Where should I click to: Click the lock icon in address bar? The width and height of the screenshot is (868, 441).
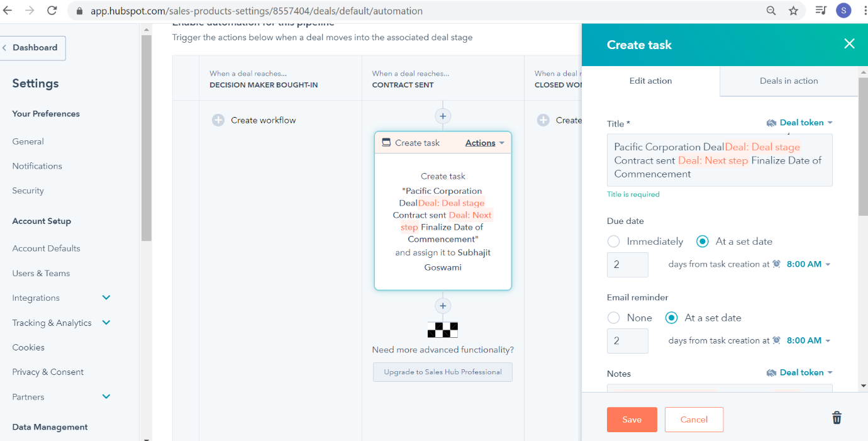tap(79, 11)
